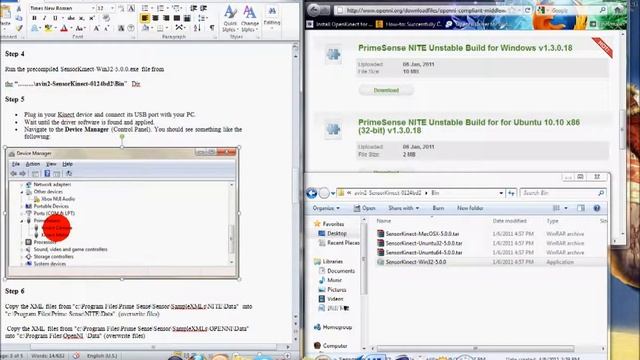Reload the page in Firefox

point(527,10)
